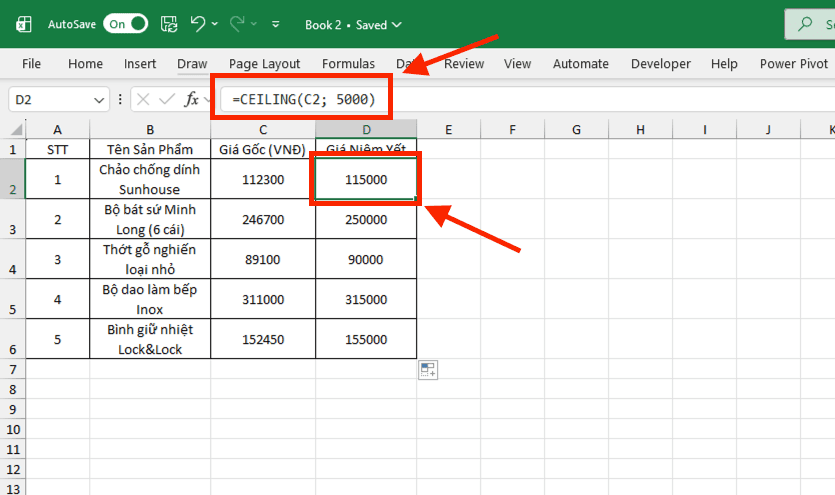Select cell with value 90000
The height and width of the screenshot is (495, 835).
tap(366, 259)
